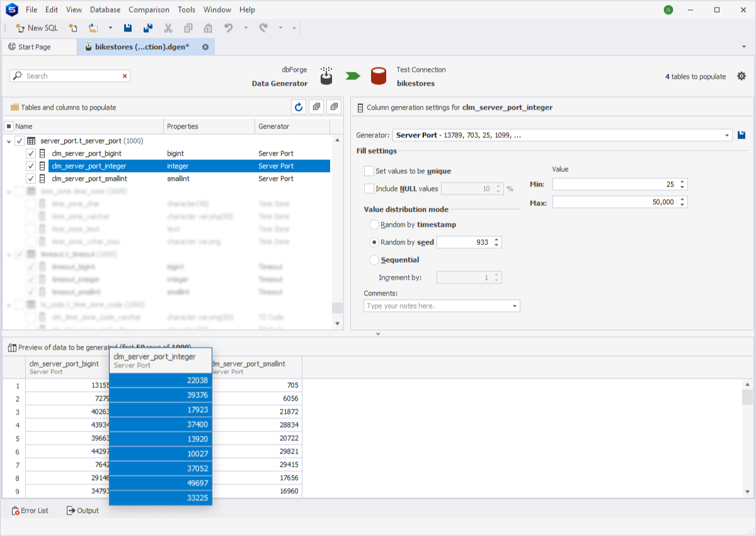Viewport: 756px width, 536px height.
Task: Click the table search input field
Action: click(69, 76)
